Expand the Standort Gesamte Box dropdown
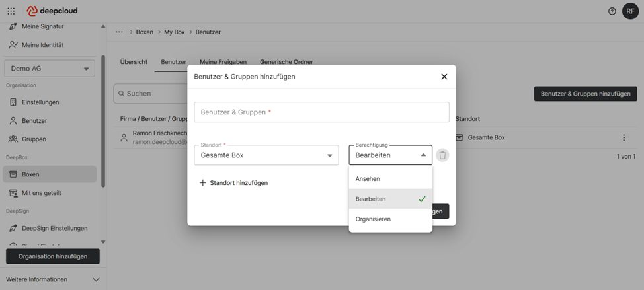Image resolution: width=644 pixels, height=290 pixels. 266,155
